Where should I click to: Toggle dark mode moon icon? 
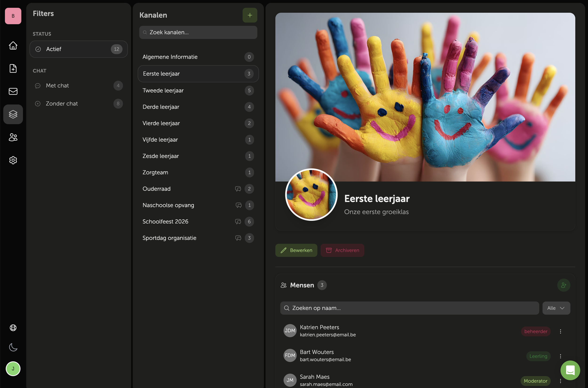[x=13, y=347]
